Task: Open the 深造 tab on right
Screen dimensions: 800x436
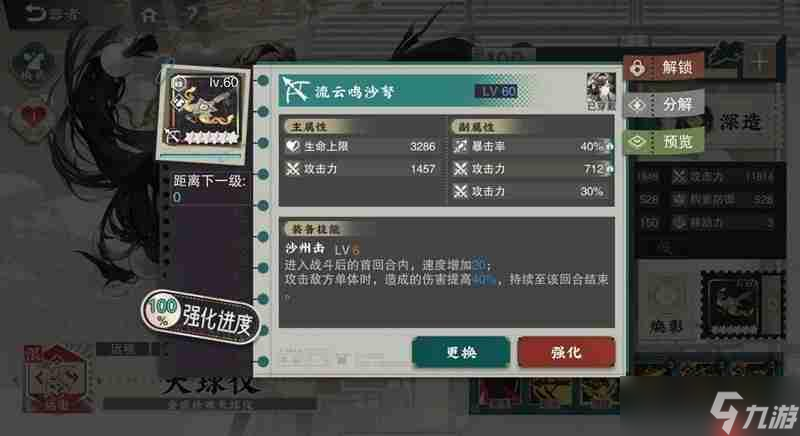Action: click(x=740, y=121)
